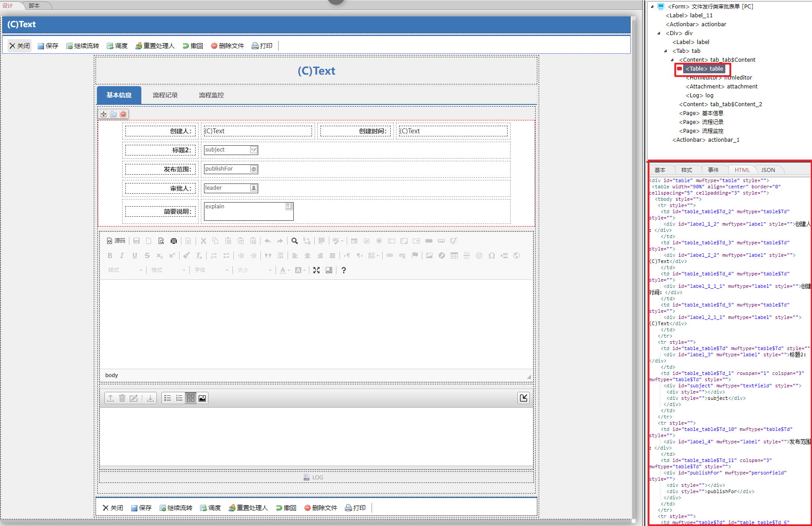Toggle the attachment grid icon view
Image resolution: width=812 pixels, height=526 pixels.
tap(191, 398)
